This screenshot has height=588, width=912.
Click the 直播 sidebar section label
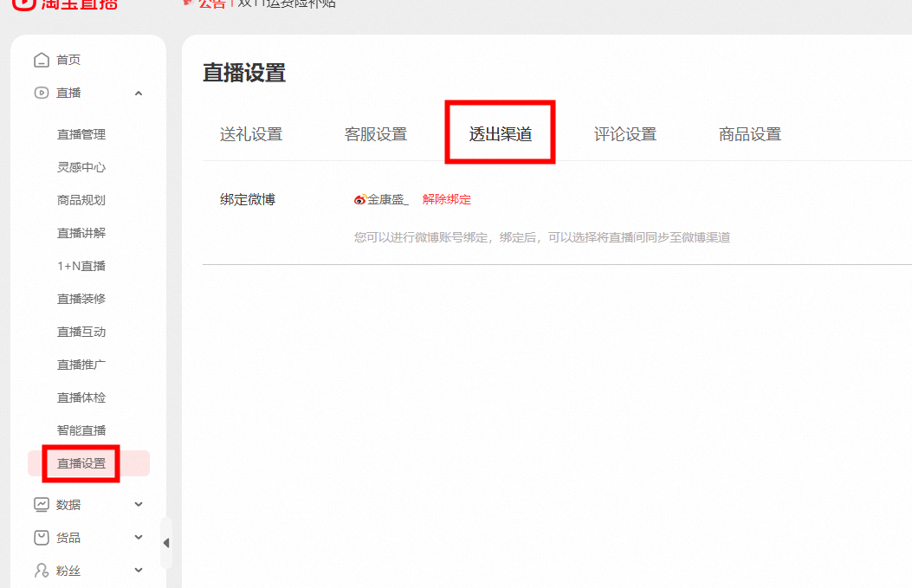click(x=68, y=93)
